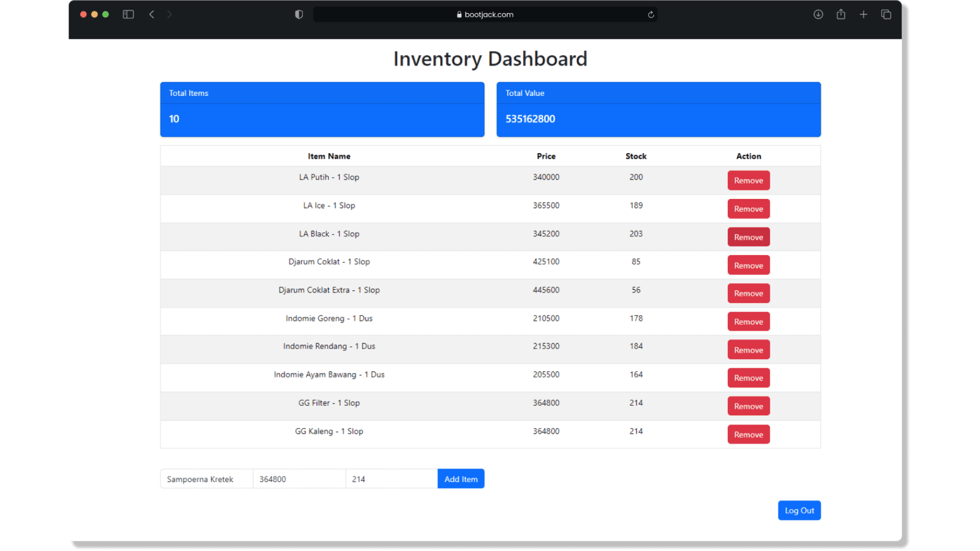Click the stock input showing 214
The height and width of the screenshot is (551, 980).
click(391, 479)
